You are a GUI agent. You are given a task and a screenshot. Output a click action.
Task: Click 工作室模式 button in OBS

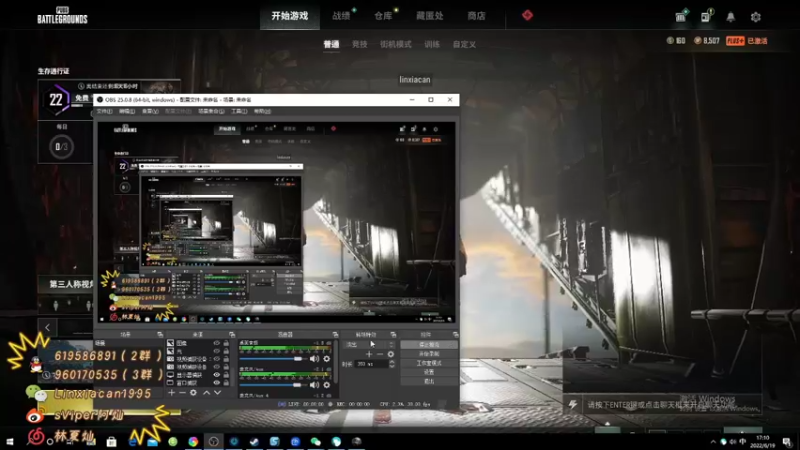pyautogui.click(x=429, y=363)
